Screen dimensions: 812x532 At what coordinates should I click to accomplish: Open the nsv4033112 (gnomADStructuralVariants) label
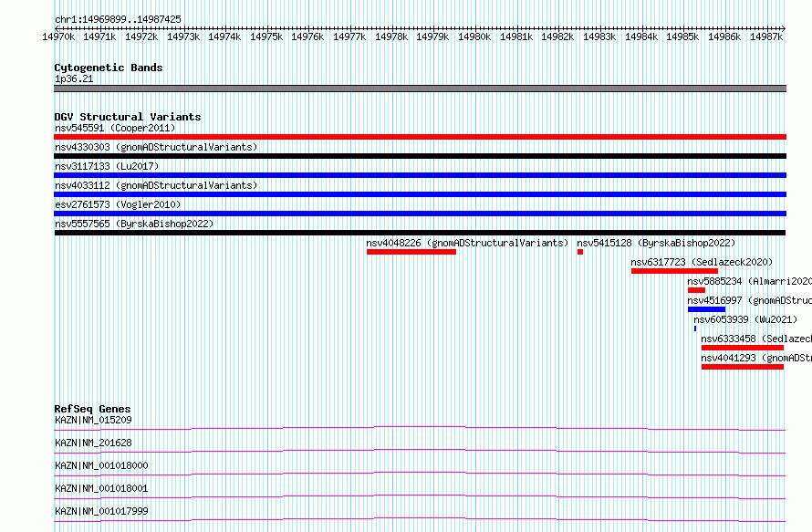156,185
